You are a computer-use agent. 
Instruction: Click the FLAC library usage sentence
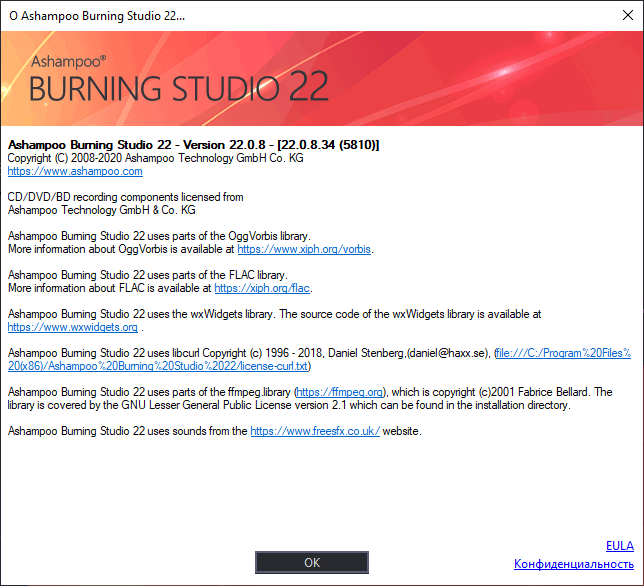point(148,275)
